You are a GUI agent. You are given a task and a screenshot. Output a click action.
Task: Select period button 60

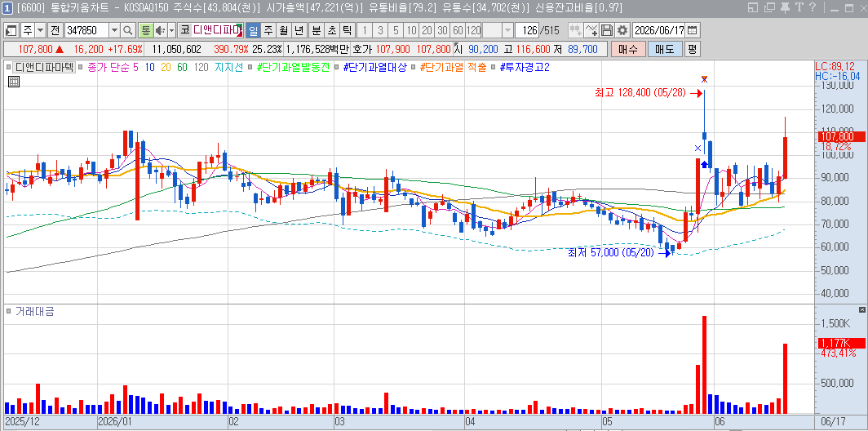[458, 30]
